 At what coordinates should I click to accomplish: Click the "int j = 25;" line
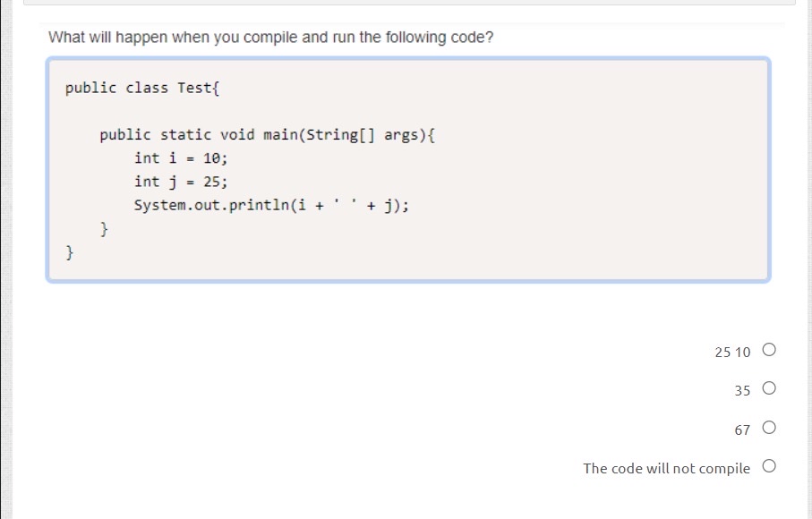coord(181,181)
